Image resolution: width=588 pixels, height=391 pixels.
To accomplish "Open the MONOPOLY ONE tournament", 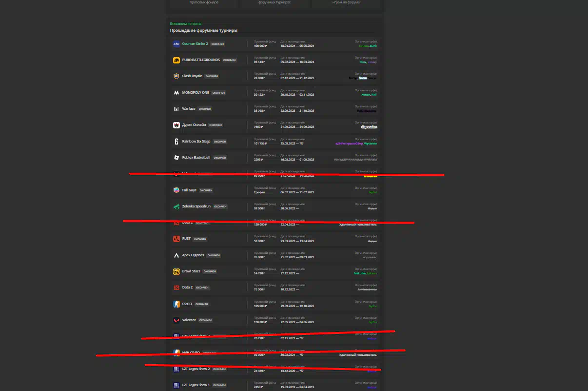I will click(196, 93).
